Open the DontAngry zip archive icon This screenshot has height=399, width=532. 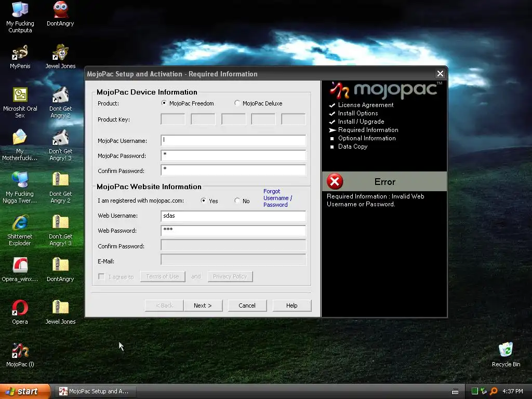pos(60,265)
